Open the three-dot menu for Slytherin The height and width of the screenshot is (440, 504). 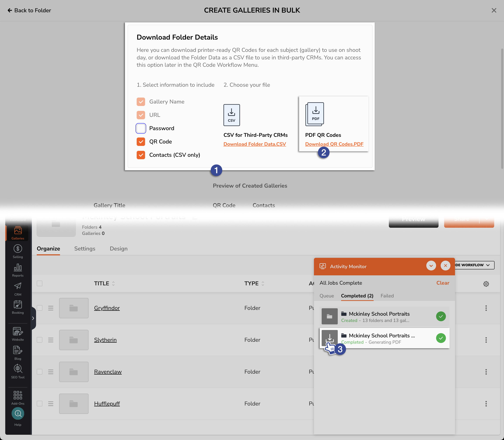(x=486, y=340)
